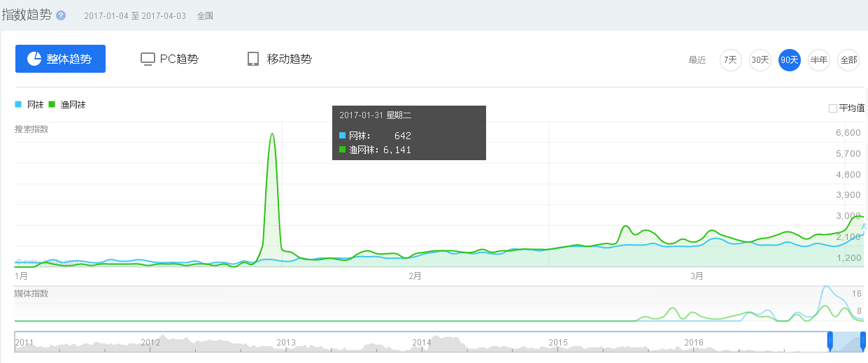The image size is (868, 363).
Task: Switch to 移动趋势 mobile trend tab
Action: click(280, 59)
